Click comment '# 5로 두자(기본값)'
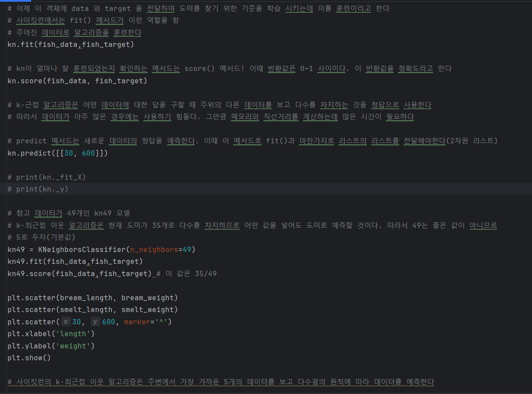This screenshot has height=394, width=532. (41, 237)
